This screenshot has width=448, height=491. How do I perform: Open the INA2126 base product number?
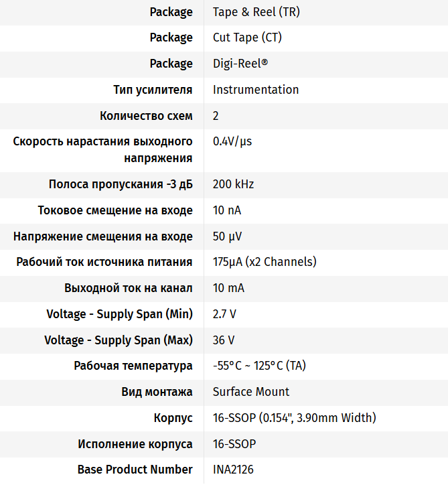(x=233, y=470)
